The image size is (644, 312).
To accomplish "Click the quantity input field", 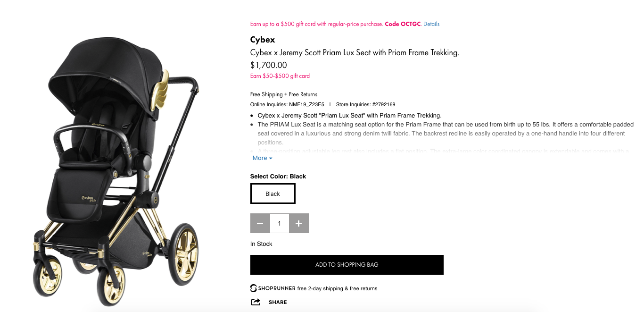I will pyautogui.click(x=279, y=223).
